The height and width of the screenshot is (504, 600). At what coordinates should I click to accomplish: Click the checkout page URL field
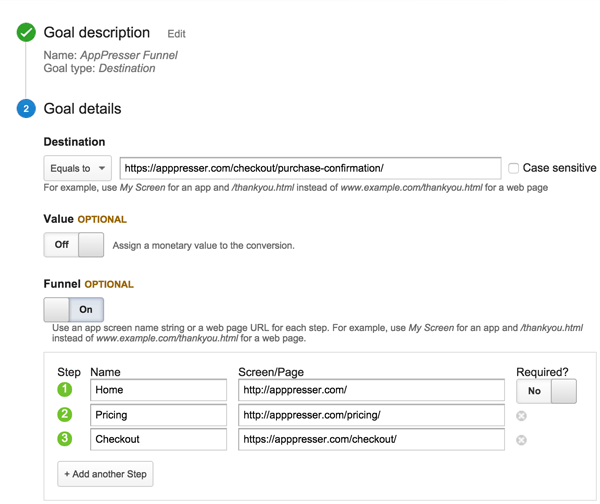coord(371,439)
